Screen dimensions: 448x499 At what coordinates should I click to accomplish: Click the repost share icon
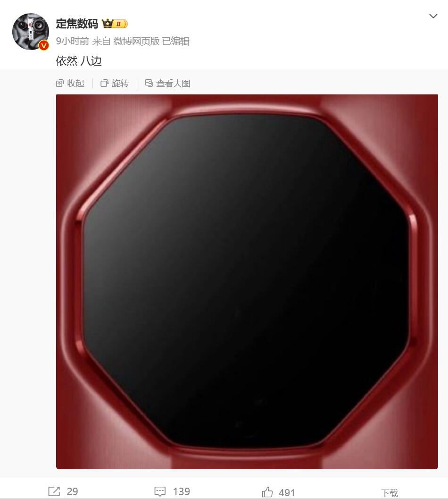tap(54, 491)
